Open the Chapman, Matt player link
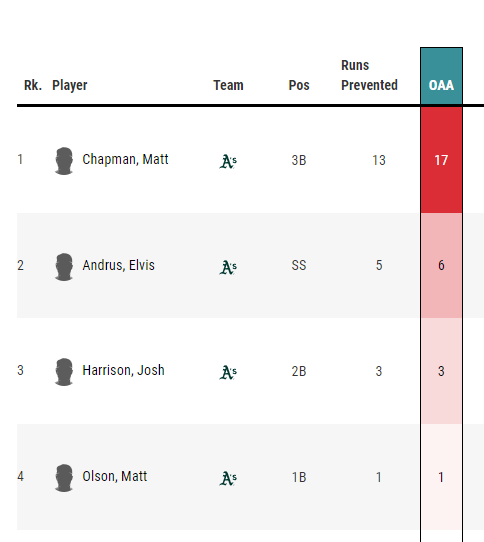The image size is (484, 542). coord(125,159)
